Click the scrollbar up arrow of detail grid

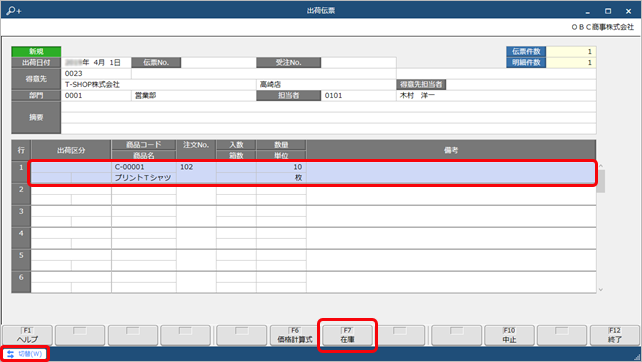click(601, 165)
